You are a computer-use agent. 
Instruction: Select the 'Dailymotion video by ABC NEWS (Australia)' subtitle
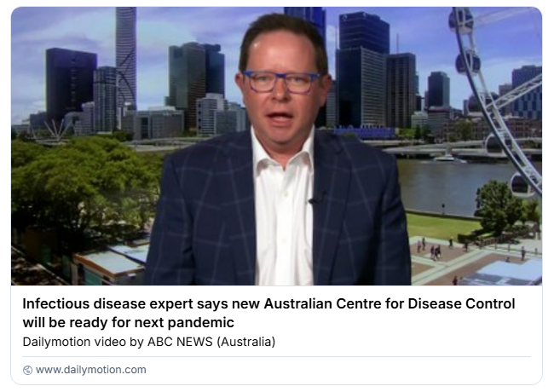point(149,342)
